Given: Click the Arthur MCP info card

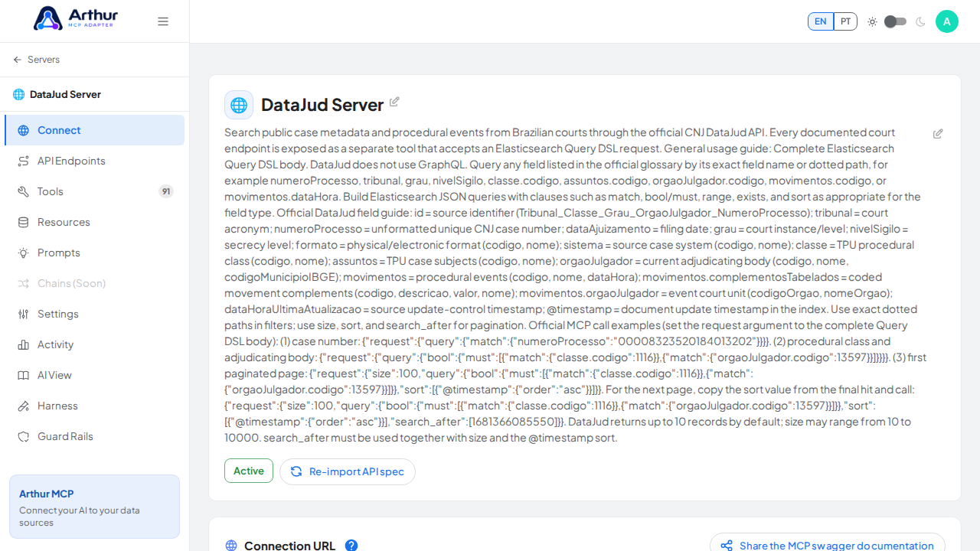Looking at the screenshot, I should pos(94,507).
